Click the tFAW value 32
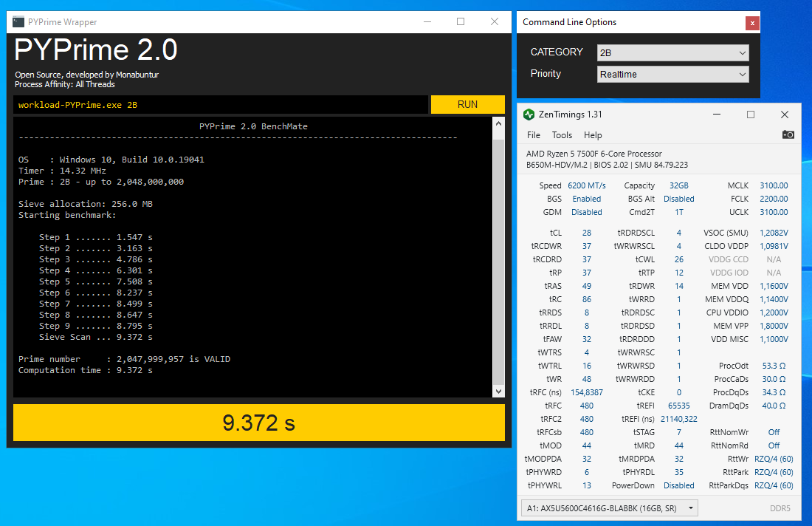Viewport: 812px width, 526px height. (587, 339)
